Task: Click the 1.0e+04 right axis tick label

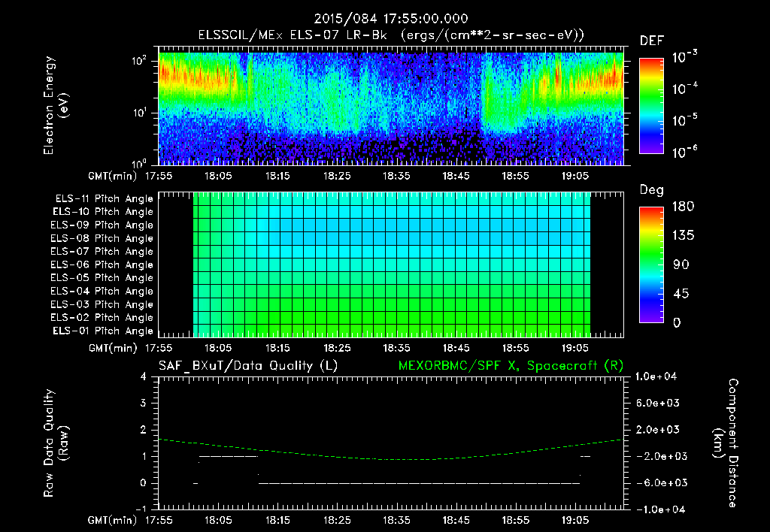Action: pos(656,376)
